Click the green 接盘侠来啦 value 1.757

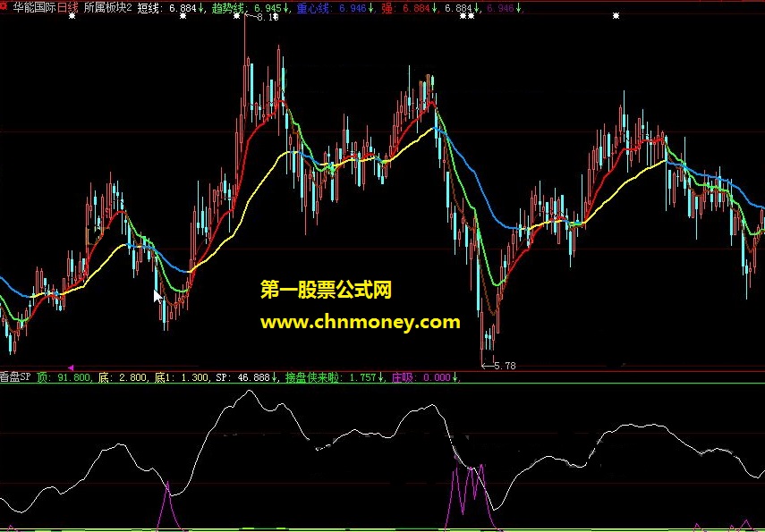pyautogui.click(x=363, y=377)
